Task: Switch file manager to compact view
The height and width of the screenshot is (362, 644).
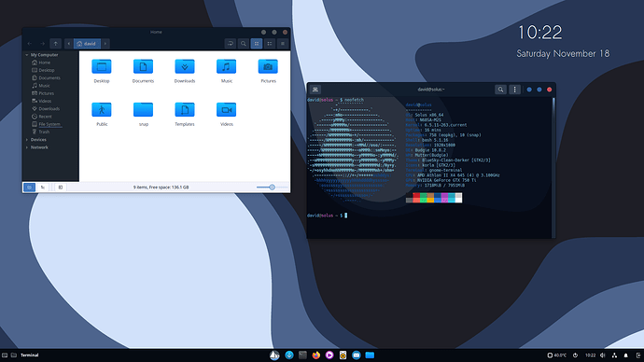Action: 283,44
